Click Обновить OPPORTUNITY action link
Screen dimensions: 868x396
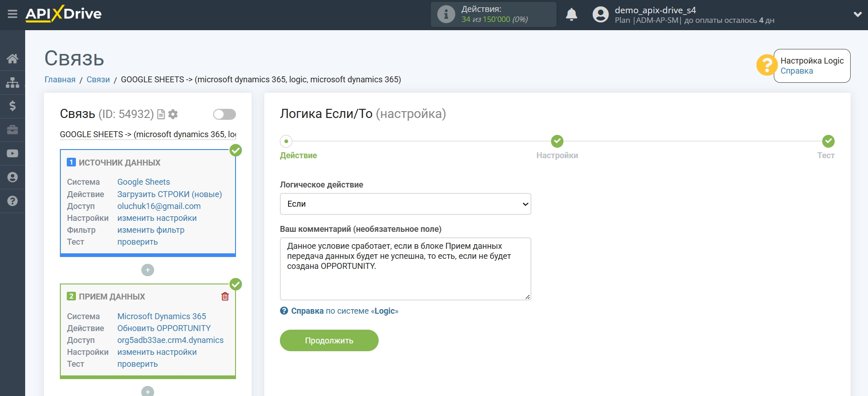(164, 328)
